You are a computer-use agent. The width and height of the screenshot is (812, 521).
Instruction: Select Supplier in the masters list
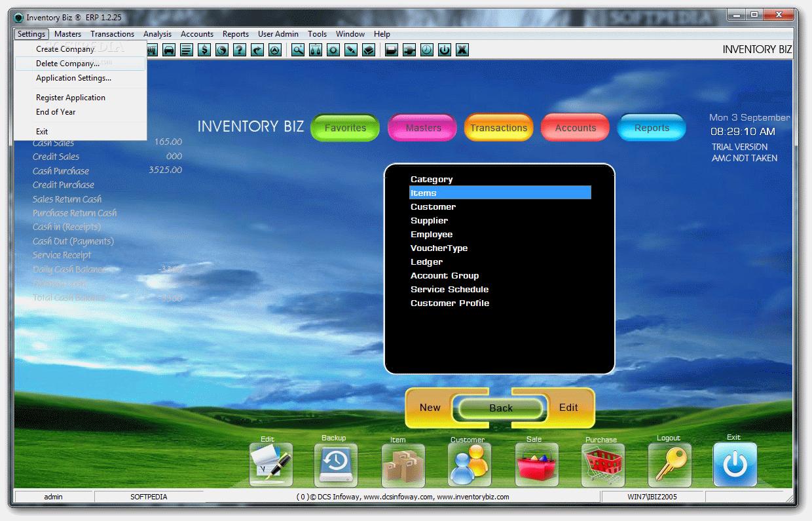500,221
